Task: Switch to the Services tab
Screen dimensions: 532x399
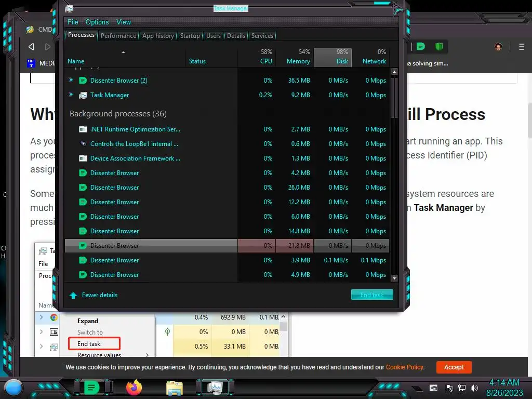Action: pyautogui.click(x=262, y=36)
